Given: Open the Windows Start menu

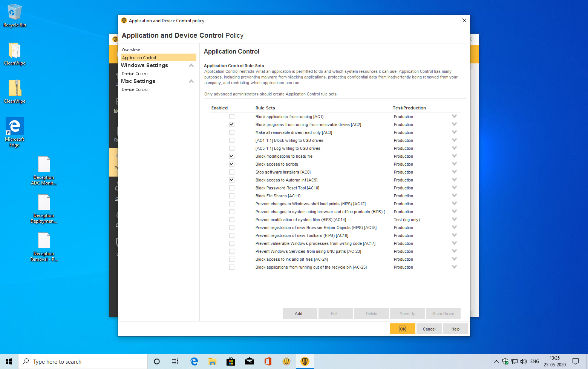Looking at the screenshot, I should click(9, 361).
